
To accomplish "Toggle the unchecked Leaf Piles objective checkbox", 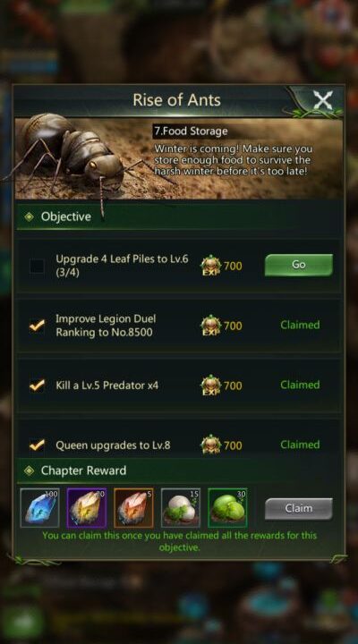I will pyautogui.click(x=37, y=267).
